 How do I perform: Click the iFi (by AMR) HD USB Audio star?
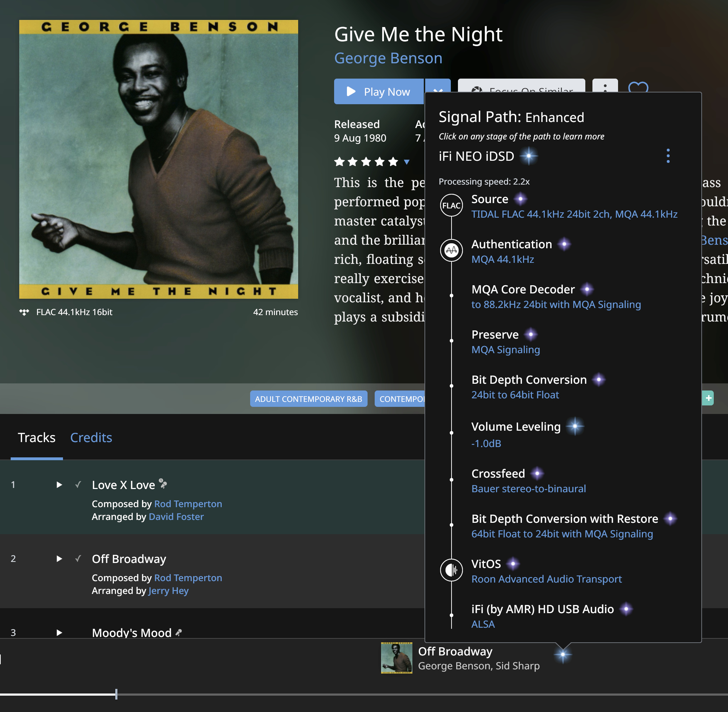(626, 609)
